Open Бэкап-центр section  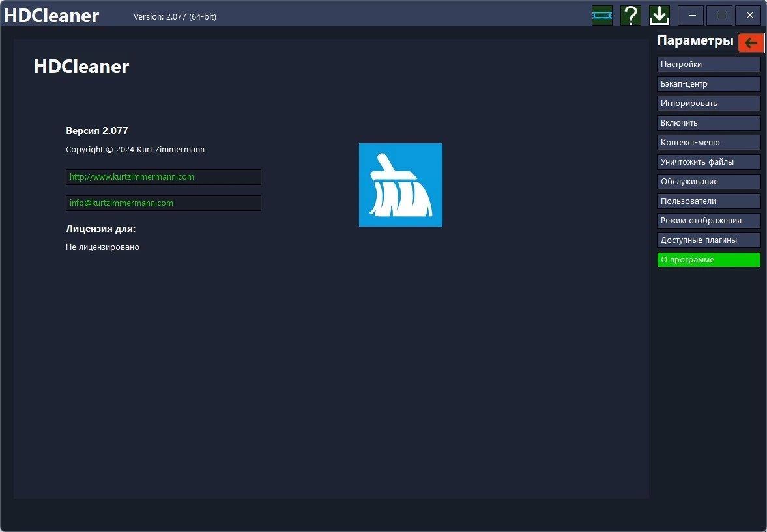709,83
